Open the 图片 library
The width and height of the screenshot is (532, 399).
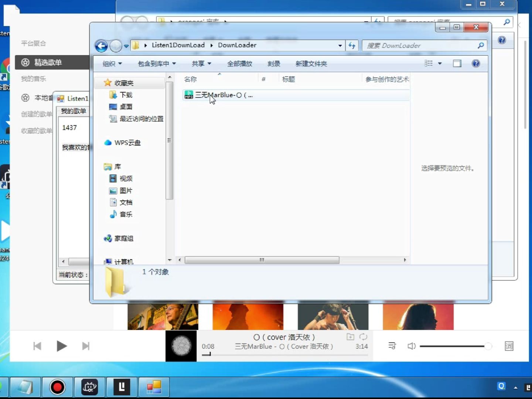tap(126, 191)
